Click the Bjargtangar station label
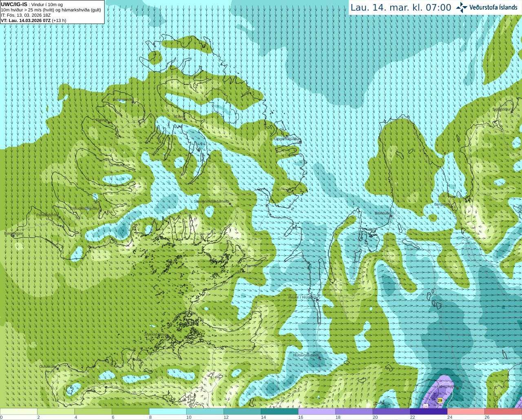 coord(13,233)
